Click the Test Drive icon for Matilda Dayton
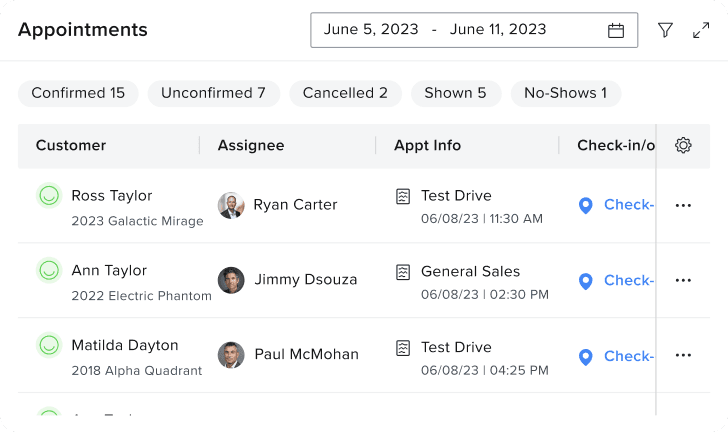The image size is (728, 432). [x=403, y=347]
